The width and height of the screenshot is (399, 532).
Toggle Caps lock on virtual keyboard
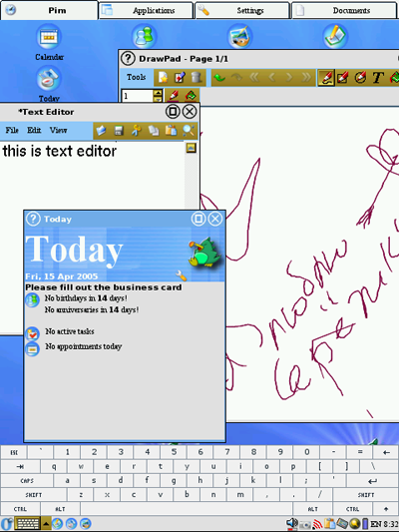27,481
